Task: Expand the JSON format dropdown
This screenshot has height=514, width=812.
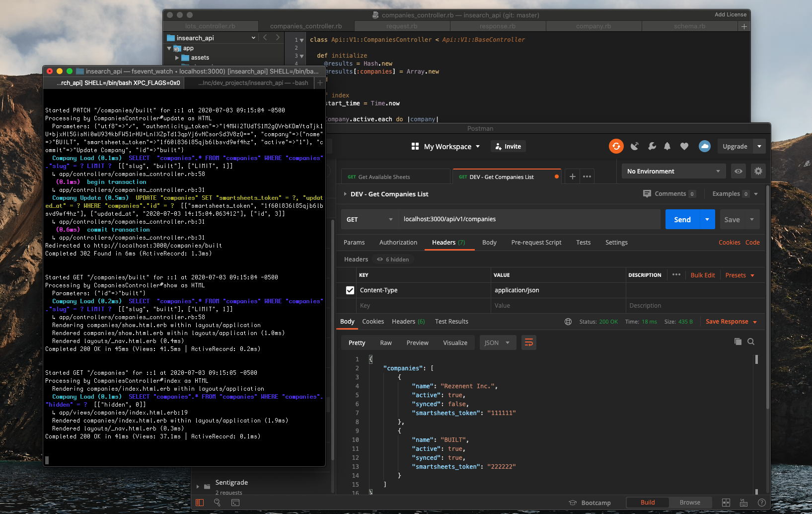Action: pyautogui.click(x=497, y=343)
